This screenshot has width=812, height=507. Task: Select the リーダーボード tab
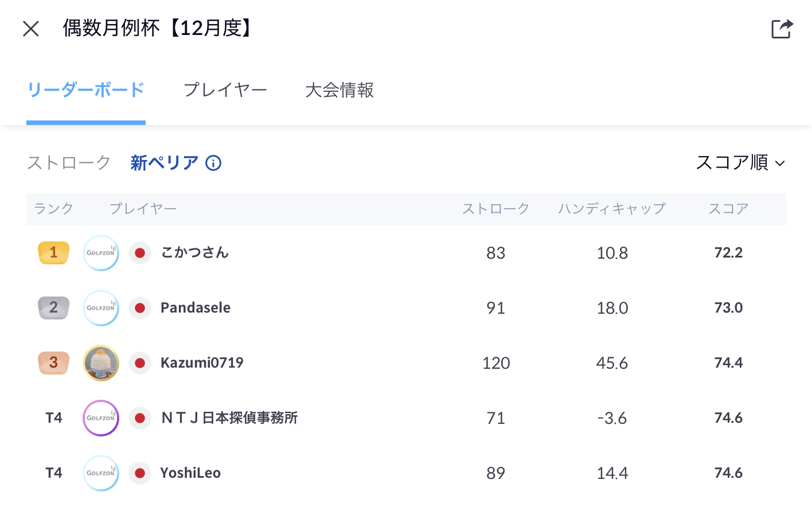(x=86, y=90)
